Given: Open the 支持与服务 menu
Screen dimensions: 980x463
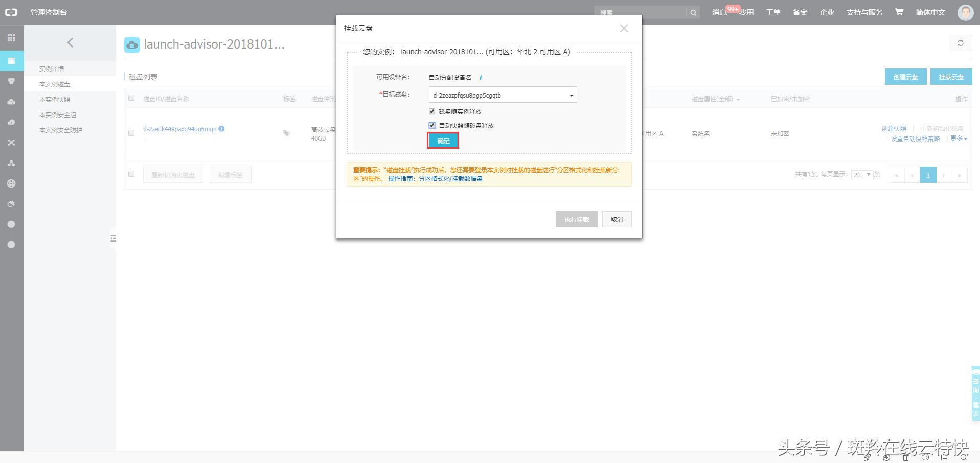Looking at the screenshot, I should coord(864,12).
